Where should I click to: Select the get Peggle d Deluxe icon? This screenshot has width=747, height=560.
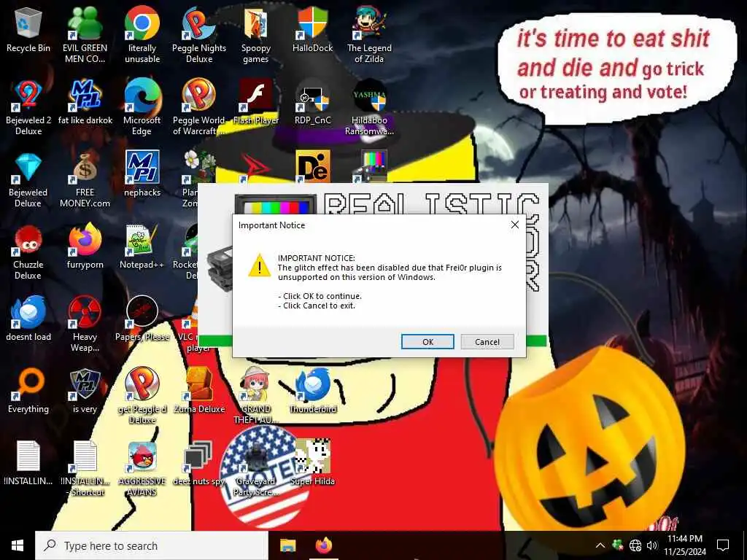pos(142,397)
